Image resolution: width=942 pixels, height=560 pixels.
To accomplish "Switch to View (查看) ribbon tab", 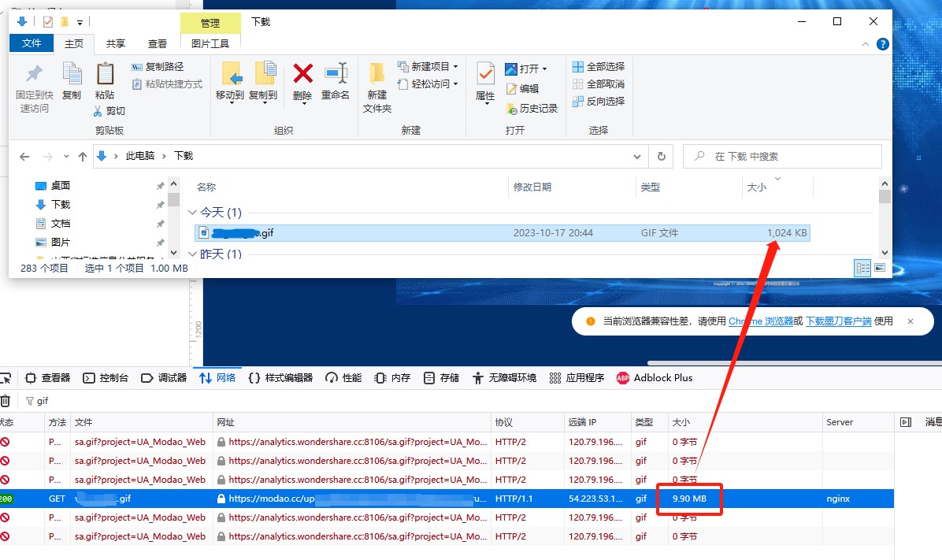I will click(x=158, y=44).
